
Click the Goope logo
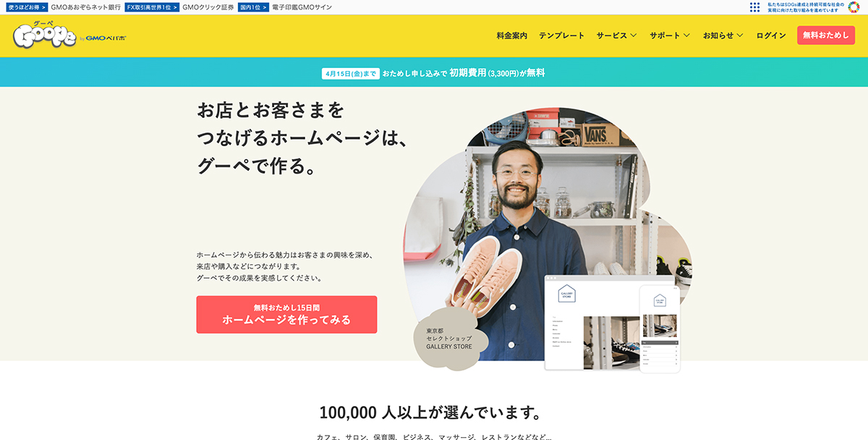tap(44, 35)
